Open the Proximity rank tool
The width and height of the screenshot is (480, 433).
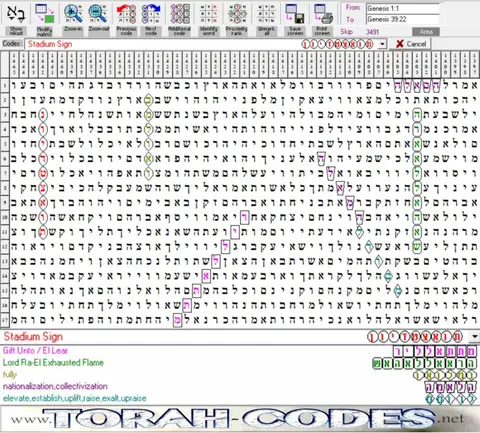237,19
